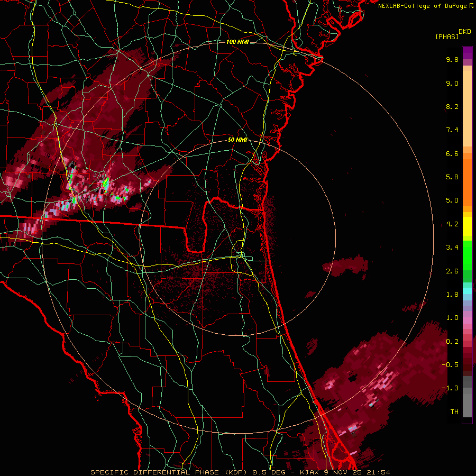476x476 pixels.
Task: Select the peach color bar segment near 8.2
Action: click(467, 108)
